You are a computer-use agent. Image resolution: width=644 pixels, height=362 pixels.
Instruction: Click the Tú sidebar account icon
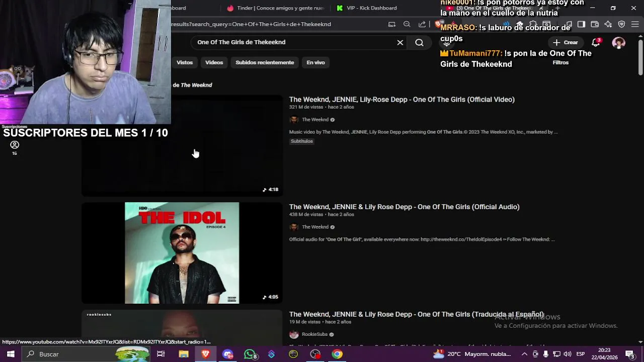15,147
